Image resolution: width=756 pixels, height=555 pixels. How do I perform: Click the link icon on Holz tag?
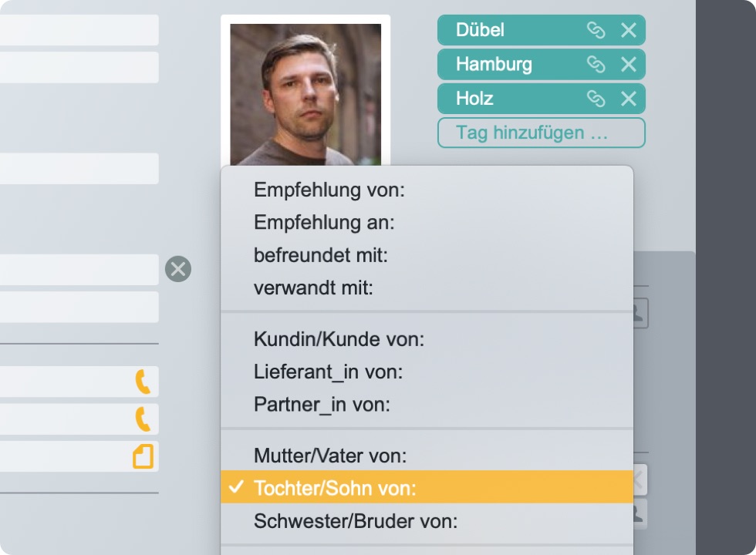click(x=596, y=99)
